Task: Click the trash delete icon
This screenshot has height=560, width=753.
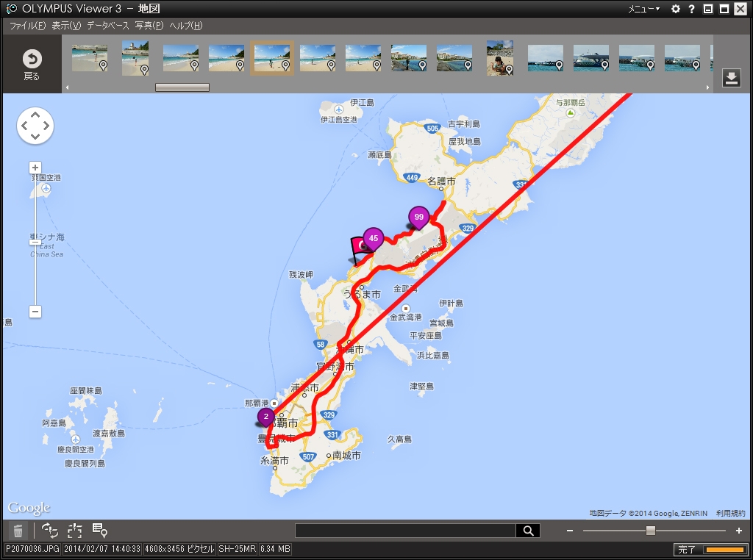Action: [x=18, y=531]
